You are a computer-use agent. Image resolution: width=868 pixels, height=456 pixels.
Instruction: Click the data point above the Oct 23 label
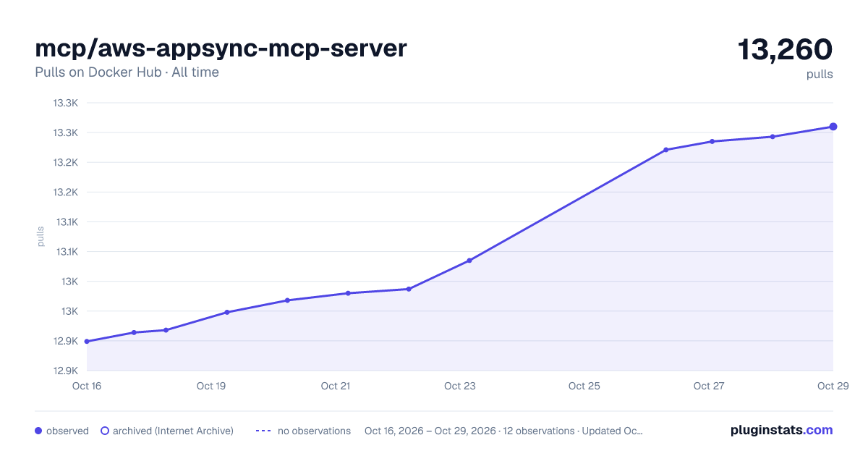[x=469, y=261]
